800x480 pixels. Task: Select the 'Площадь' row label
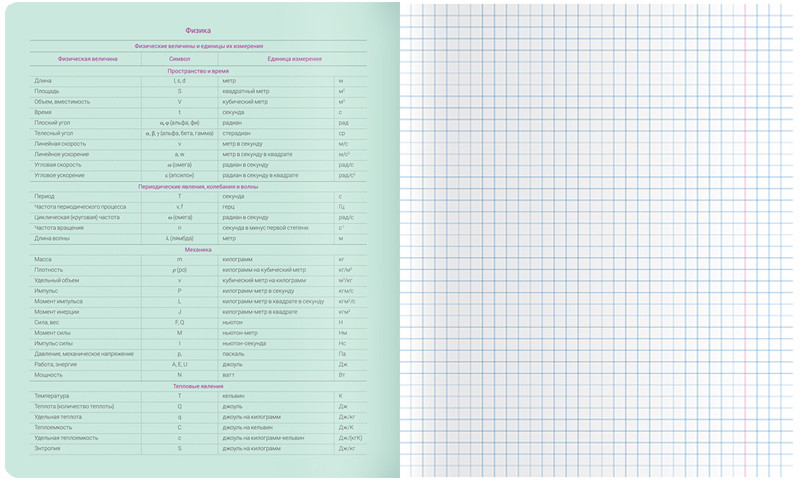(x=47, y=91)
